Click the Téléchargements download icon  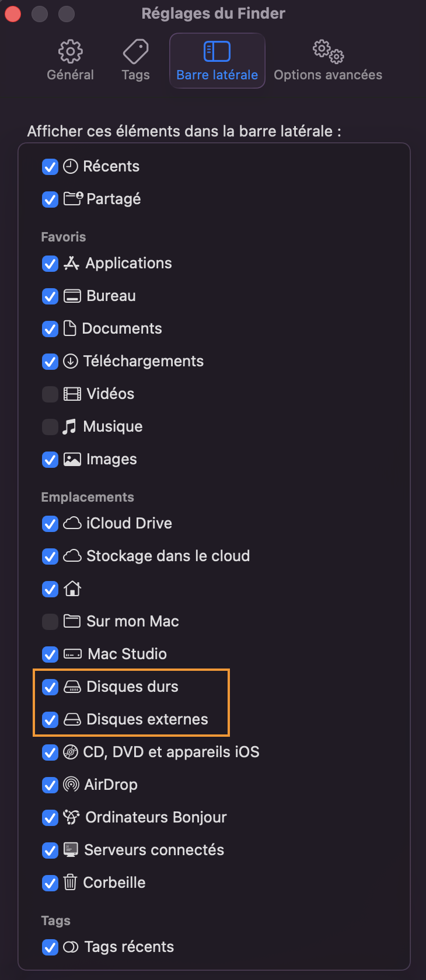[71, 361]
